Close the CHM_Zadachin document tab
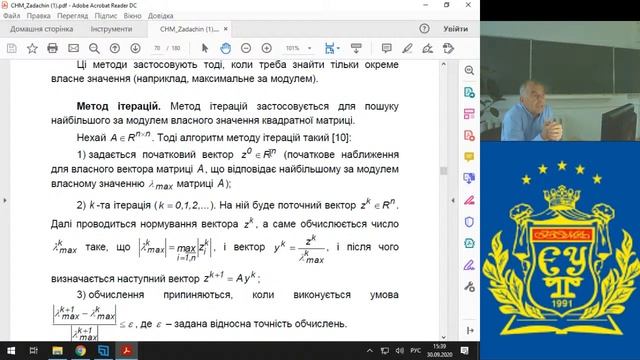 point(226,29)
